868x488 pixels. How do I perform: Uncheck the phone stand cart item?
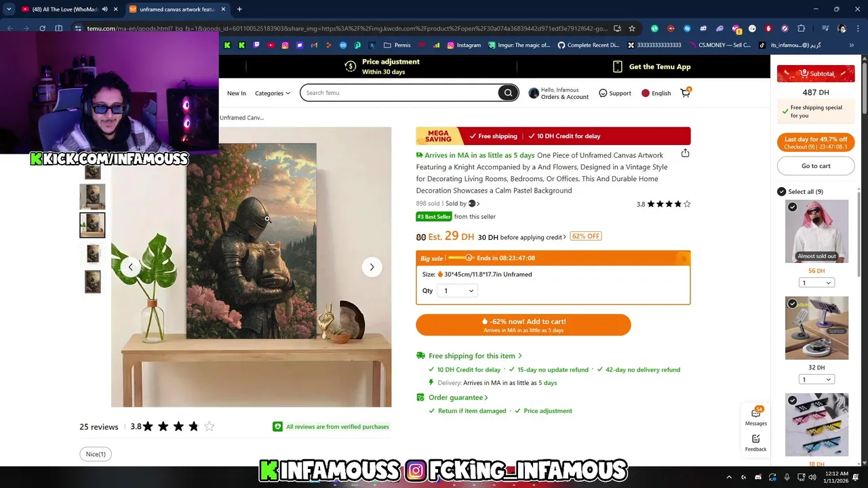(x=792, y=304)
